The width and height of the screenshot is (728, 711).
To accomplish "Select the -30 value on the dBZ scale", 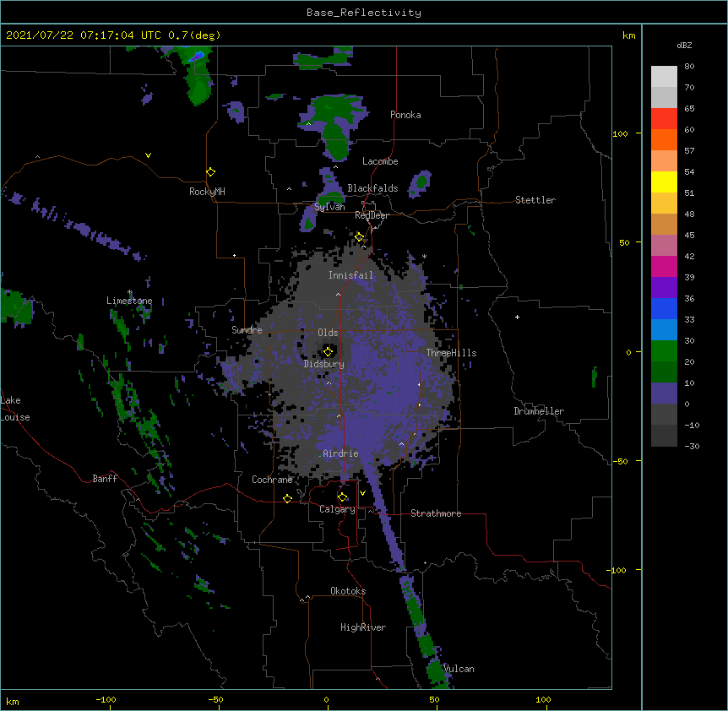I will click(692, 446).
